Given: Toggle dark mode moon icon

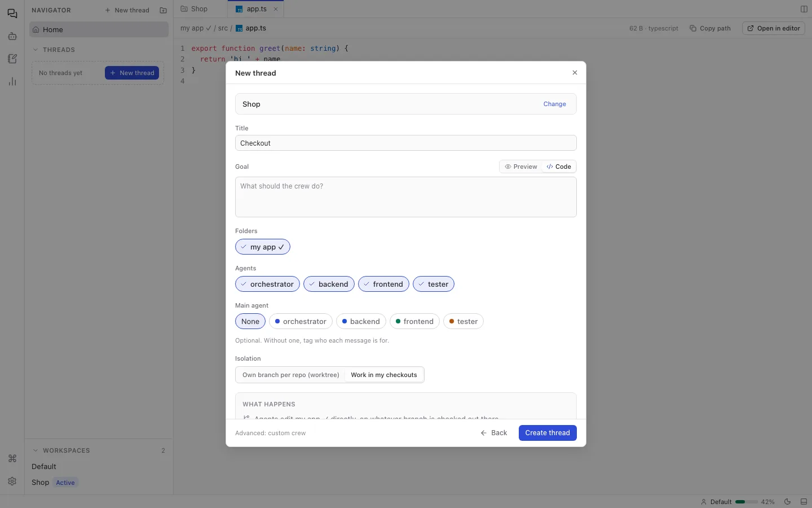Looking at the screenshot, I should [x=788, y=502].
